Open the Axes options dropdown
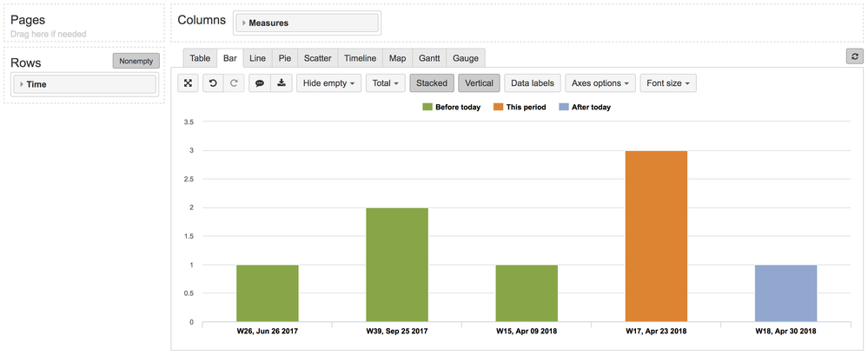 (600, 83)
